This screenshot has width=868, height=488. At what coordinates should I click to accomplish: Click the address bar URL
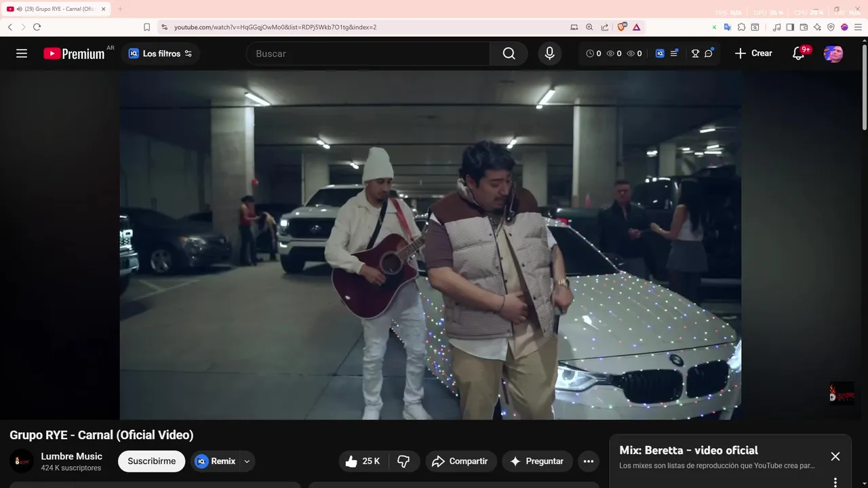(275, 27)
